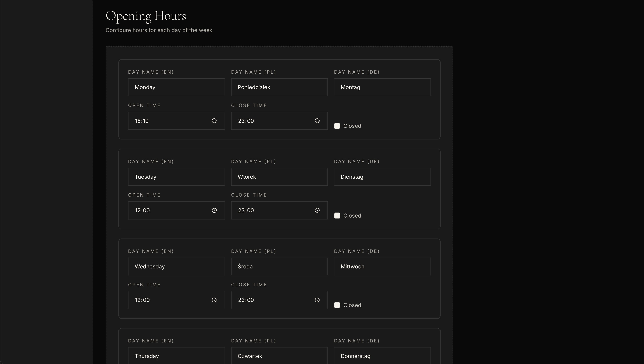Click the Closed label in Tuesday's card
This screenshot has width=644, height=364.
(x=352, y=216)
